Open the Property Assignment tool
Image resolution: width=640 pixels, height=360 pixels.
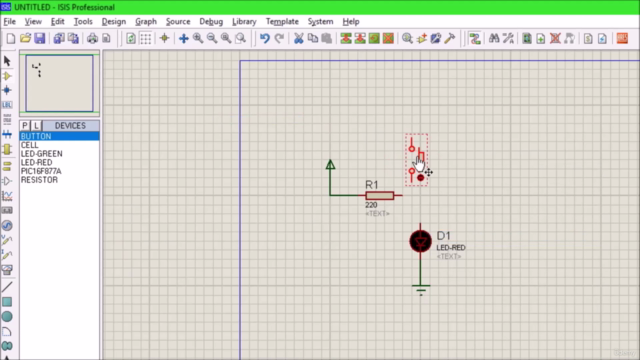[x=508, y=38]
